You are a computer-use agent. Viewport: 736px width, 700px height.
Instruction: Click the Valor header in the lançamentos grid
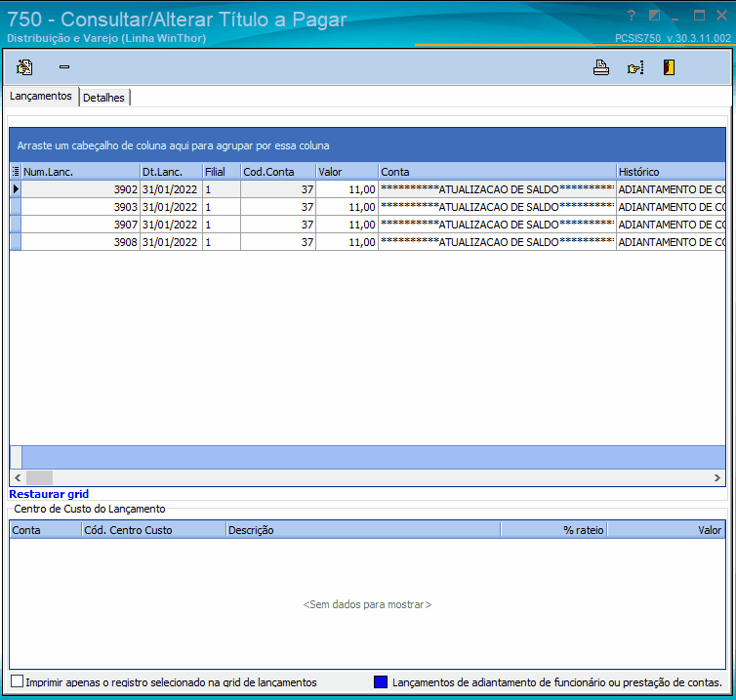click(x=348, y=172)
